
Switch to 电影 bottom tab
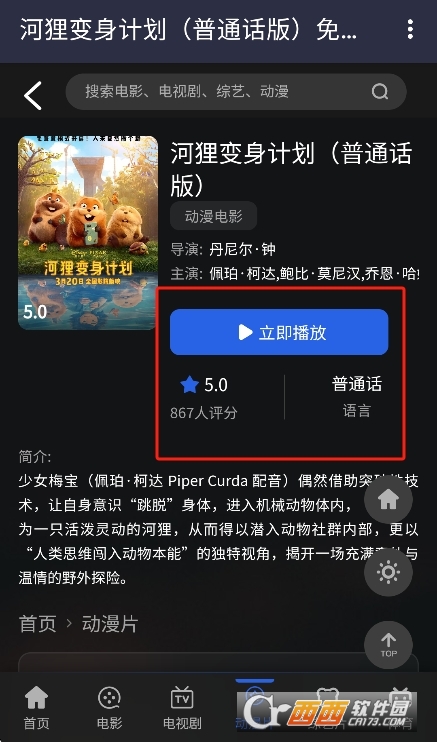(109, 708)
